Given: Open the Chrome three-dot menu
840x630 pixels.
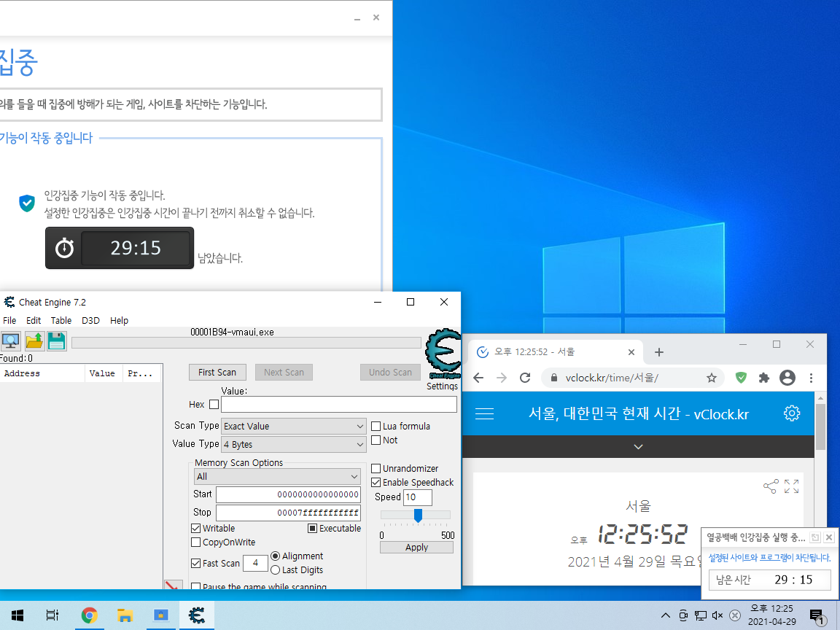Looking at the screenshot, I should tap(811, 378).
